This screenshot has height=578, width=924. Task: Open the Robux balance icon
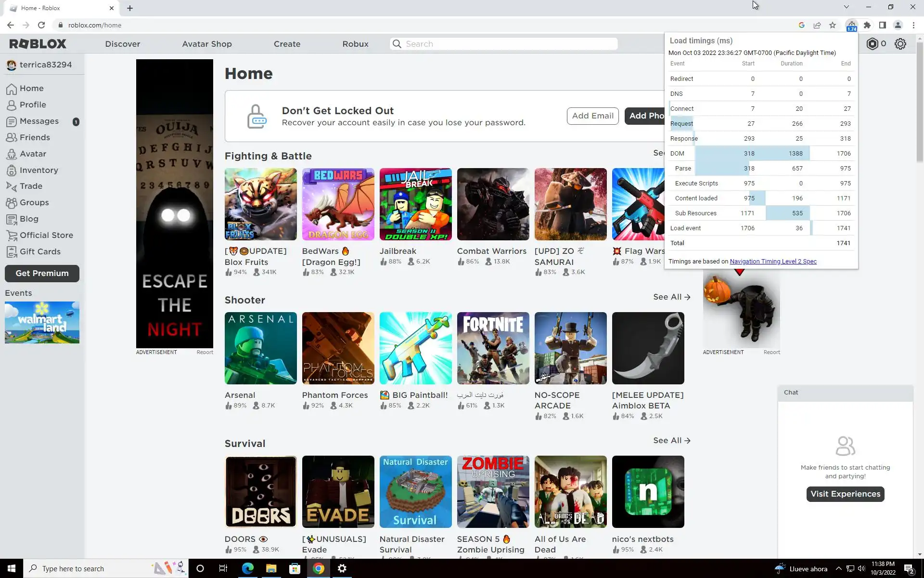click(872, 44)
